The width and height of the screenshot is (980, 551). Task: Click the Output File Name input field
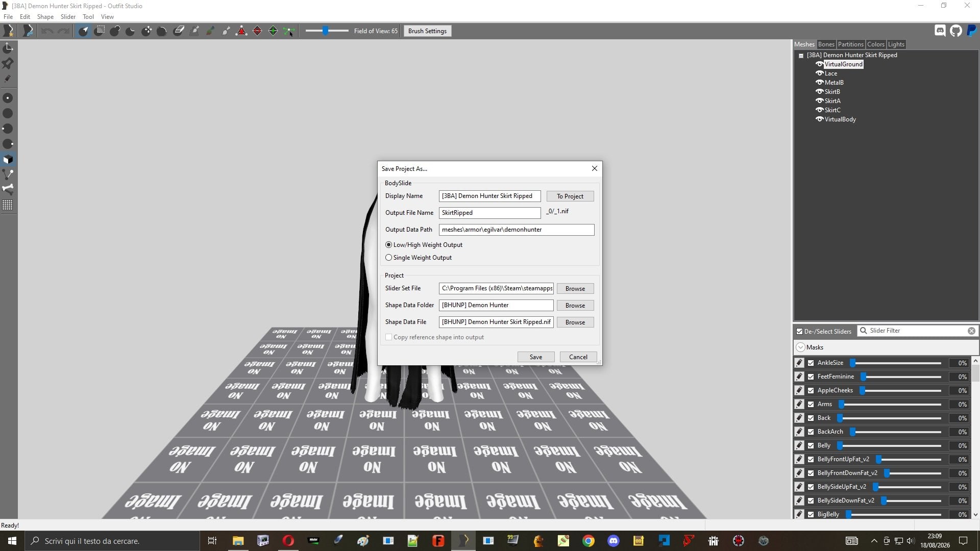[x=489, y=213]
